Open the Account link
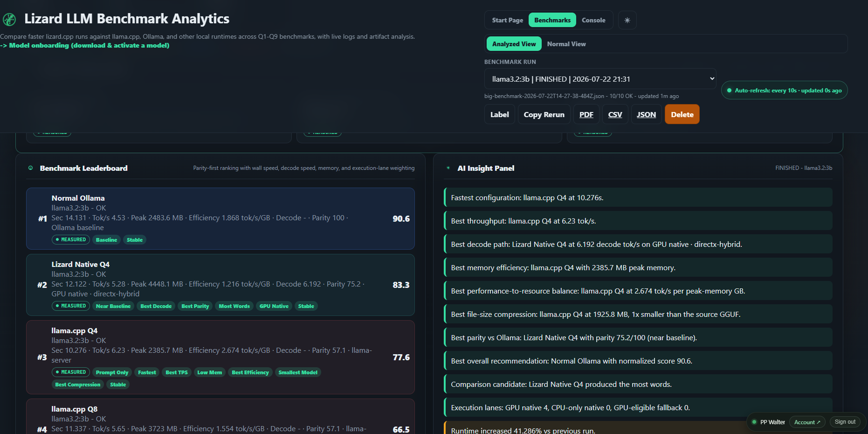Image resolution: width=868 pixels, height=434 pixels. (x=807, y=422)
